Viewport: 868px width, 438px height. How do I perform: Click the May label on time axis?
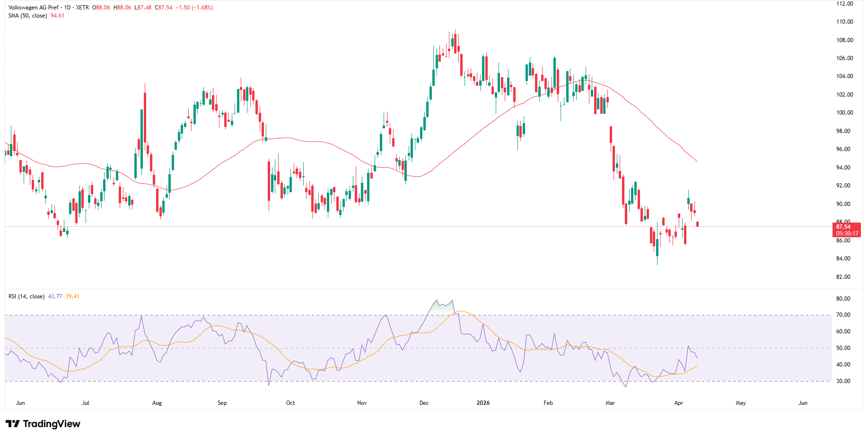(741, 403)
